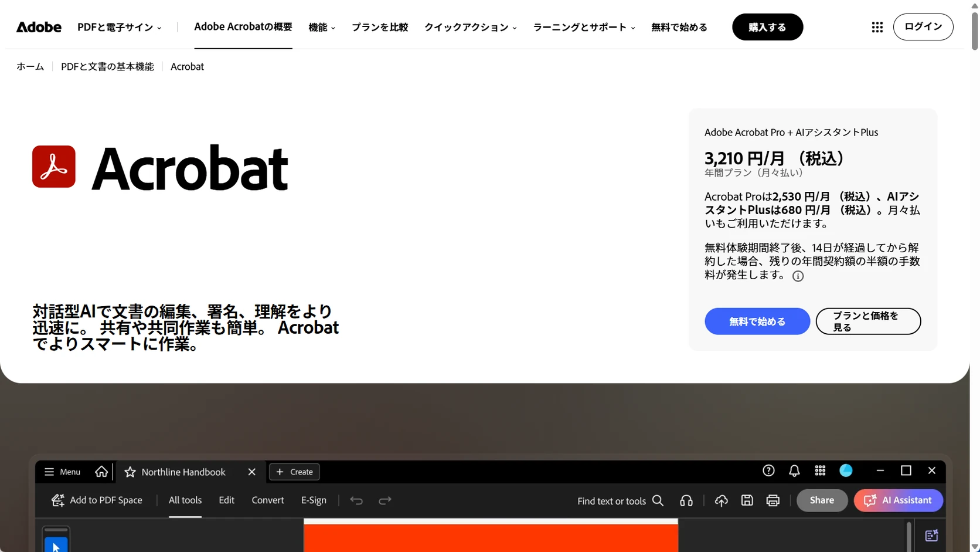980x552 pixels.
Task: Click プランと価格を見る button
Action: point(868,321)
